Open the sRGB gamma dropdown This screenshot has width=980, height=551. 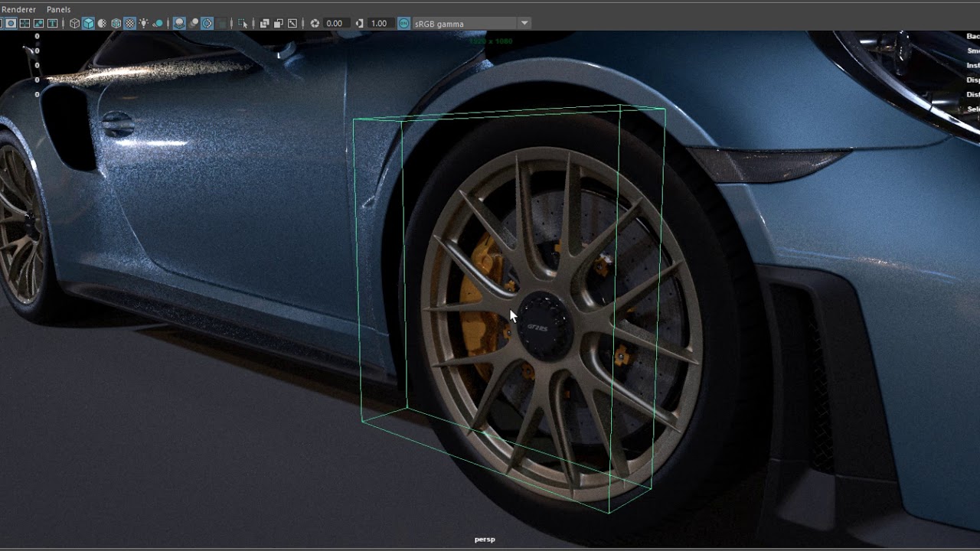(x=472, y=24)
